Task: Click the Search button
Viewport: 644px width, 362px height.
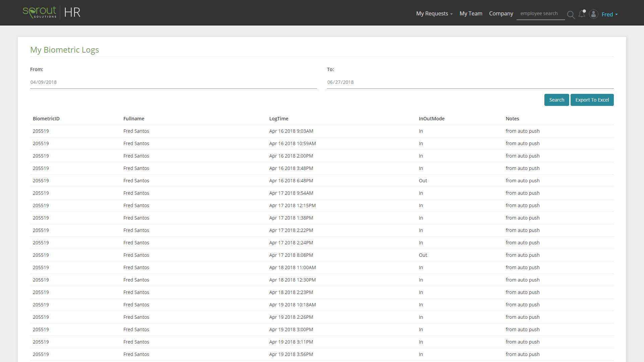Action: point(556,100)
